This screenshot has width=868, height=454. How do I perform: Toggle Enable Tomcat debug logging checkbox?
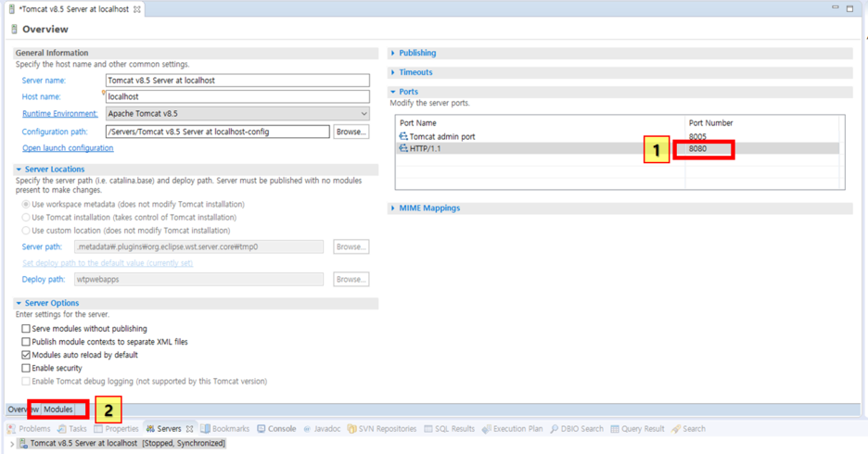(x=26, y=381)
